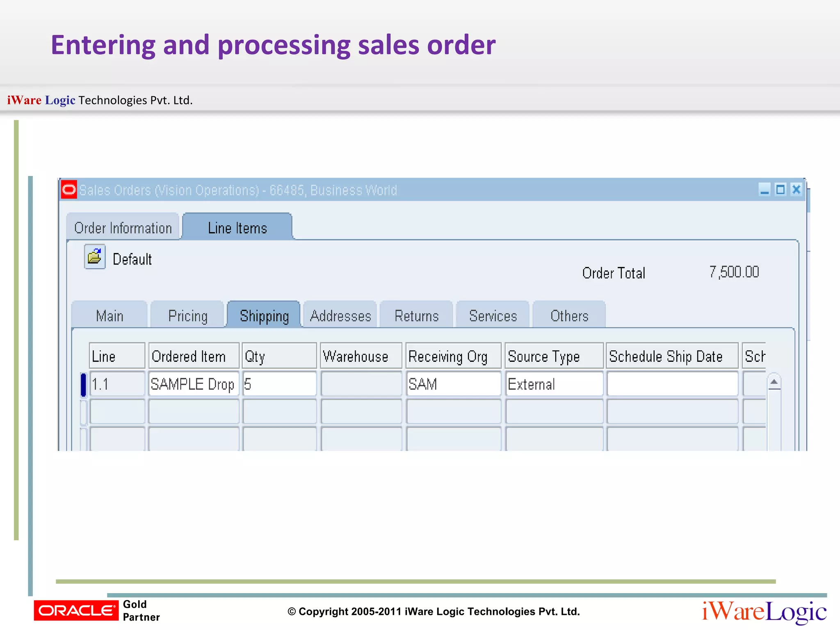
Task: Click the Warehouse column header
Action: [361, 356]
